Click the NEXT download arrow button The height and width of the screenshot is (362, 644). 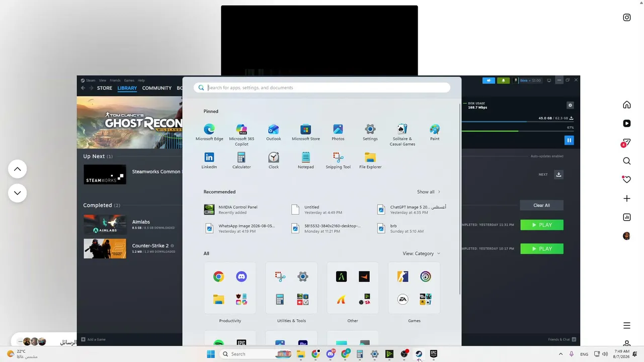tap(558, 174)
